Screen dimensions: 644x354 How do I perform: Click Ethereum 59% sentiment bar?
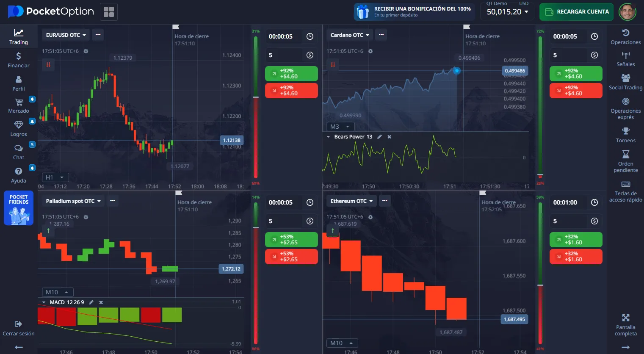click(x=540, y=273)
